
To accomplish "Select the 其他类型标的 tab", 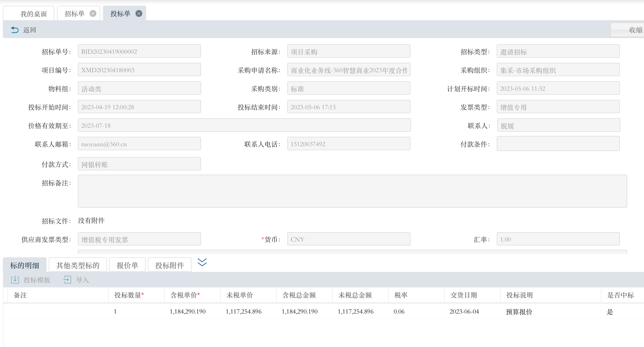I will (x=78, y=265).
